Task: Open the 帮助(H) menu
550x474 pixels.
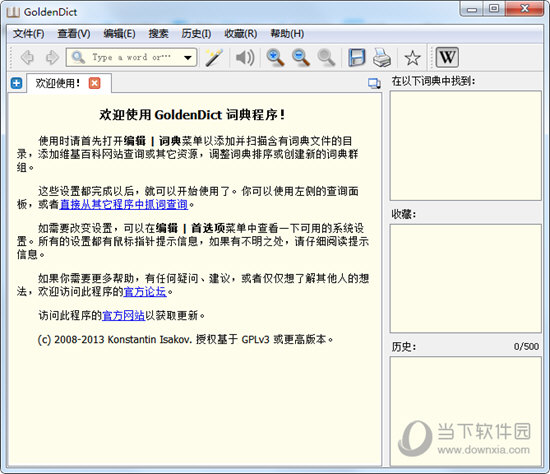Action: [x=287, y=34]
